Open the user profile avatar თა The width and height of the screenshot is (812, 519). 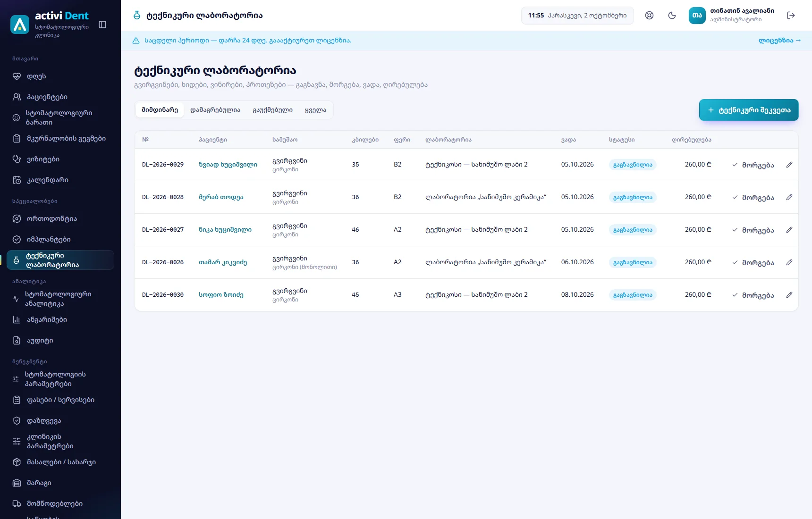tap(697, 16)
